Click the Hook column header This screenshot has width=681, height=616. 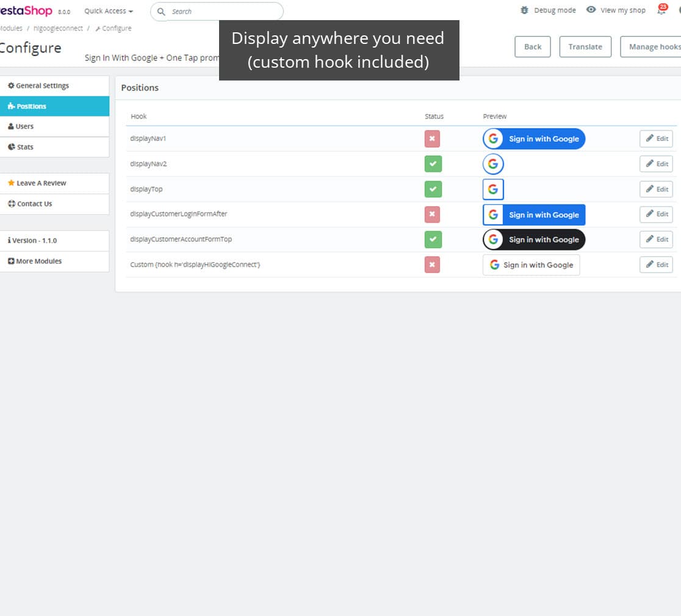[139, 116]
